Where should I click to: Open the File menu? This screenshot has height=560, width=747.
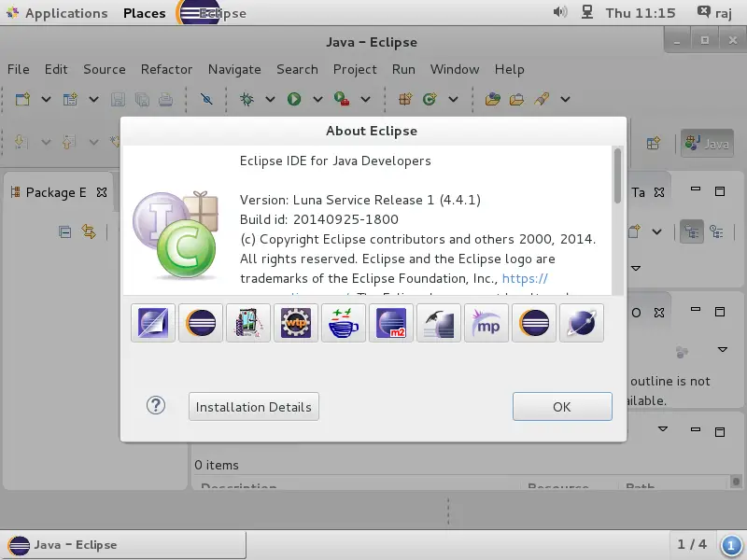click(18, 69)
